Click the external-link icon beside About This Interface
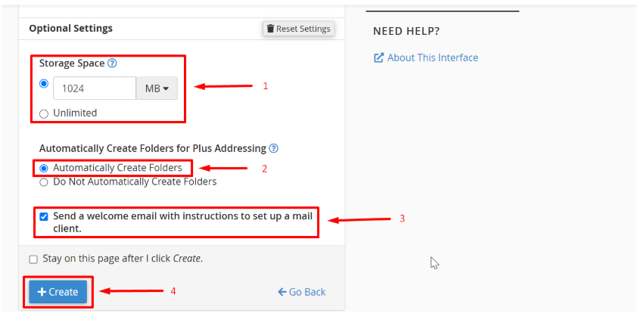644x335 pixels. 378,57
